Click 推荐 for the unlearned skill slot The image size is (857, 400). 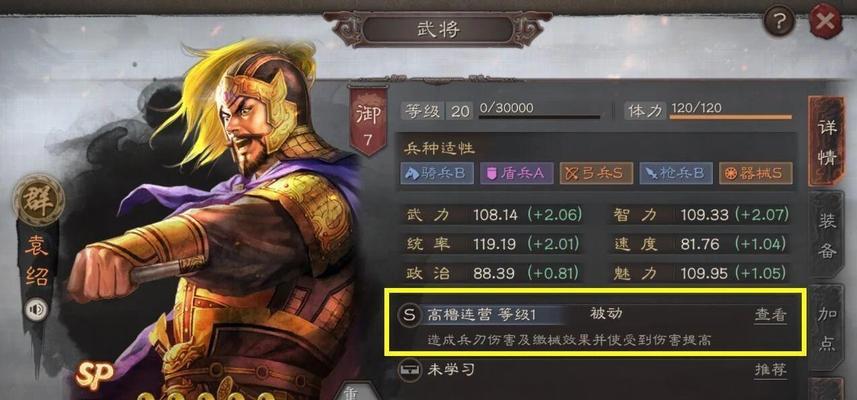[771, 370]
